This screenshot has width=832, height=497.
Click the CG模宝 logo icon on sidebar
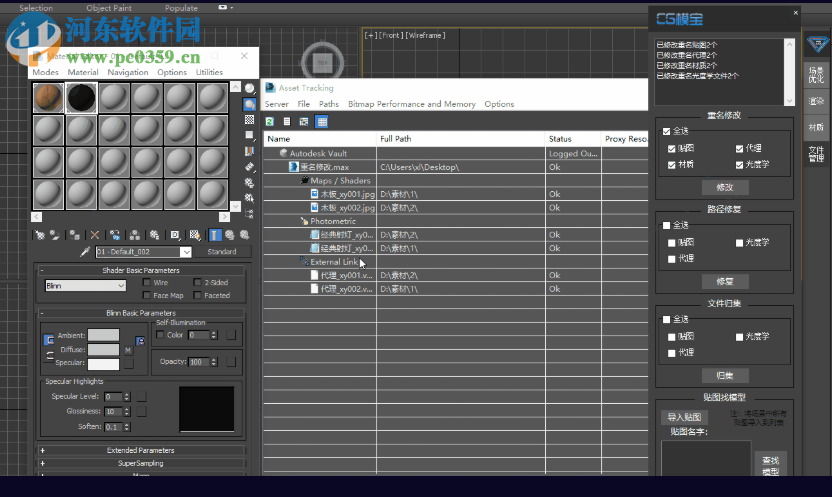[817, 45]
